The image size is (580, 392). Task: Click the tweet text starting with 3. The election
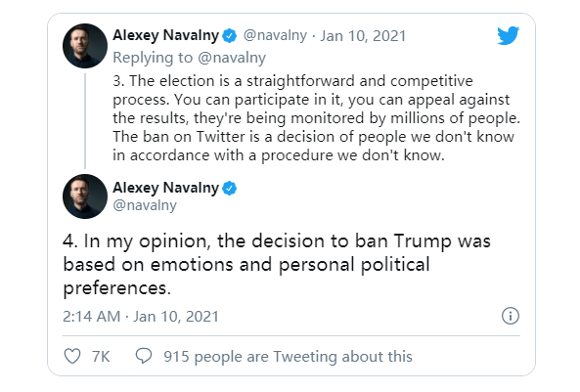[316, 118]
